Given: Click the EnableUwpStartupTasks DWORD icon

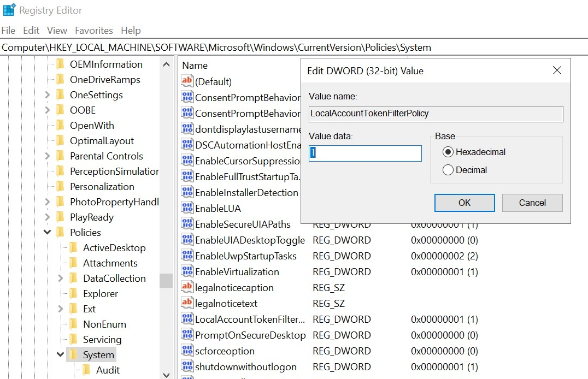Looking at the screenshot, I should tap(187, 255).
